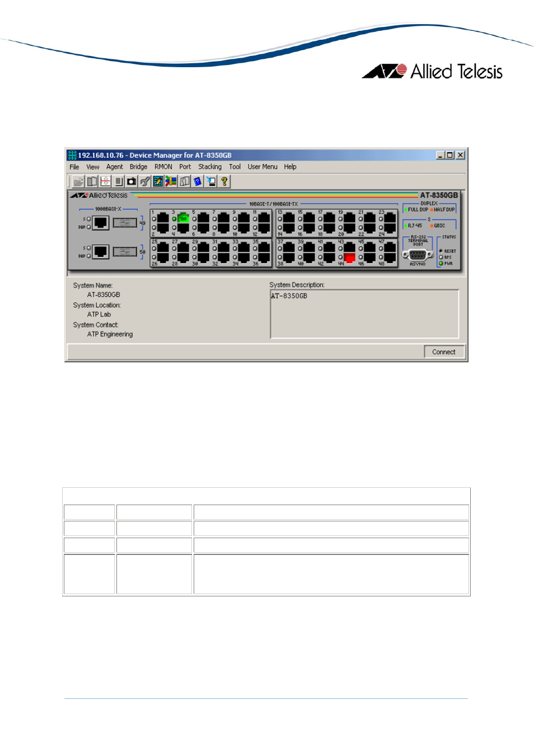Screen dimensions: 534x756
Task: Minimize the Device Manager window
Action: (441, 155)
